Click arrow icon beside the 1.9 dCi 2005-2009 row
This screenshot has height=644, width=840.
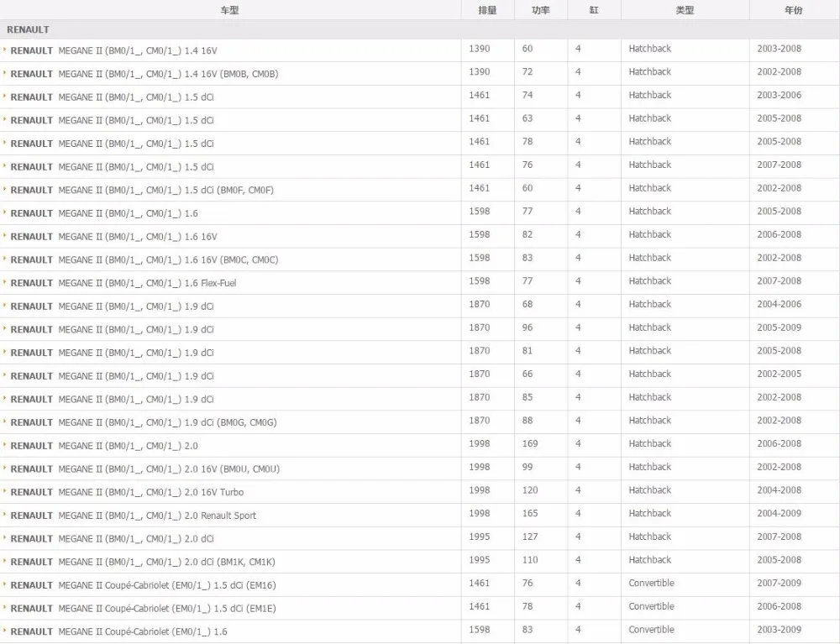(x=5, y=328)
